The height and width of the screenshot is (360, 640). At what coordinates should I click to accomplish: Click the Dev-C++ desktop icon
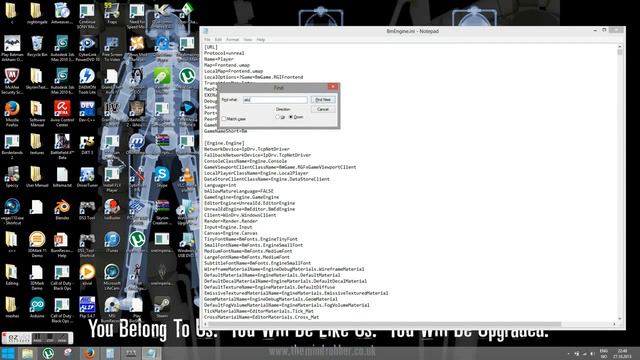click(x=87, y=112)
